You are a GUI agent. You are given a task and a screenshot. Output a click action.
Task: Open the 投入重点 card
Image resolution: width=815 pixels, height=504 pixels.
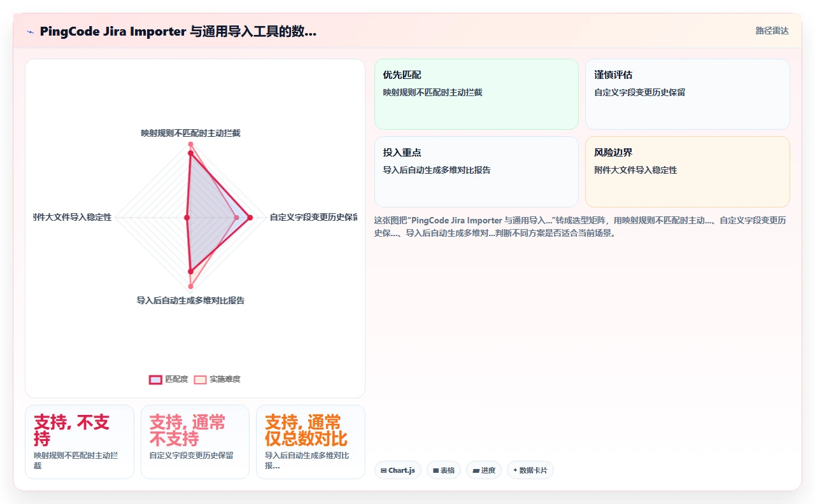click(x=476, y=172)
